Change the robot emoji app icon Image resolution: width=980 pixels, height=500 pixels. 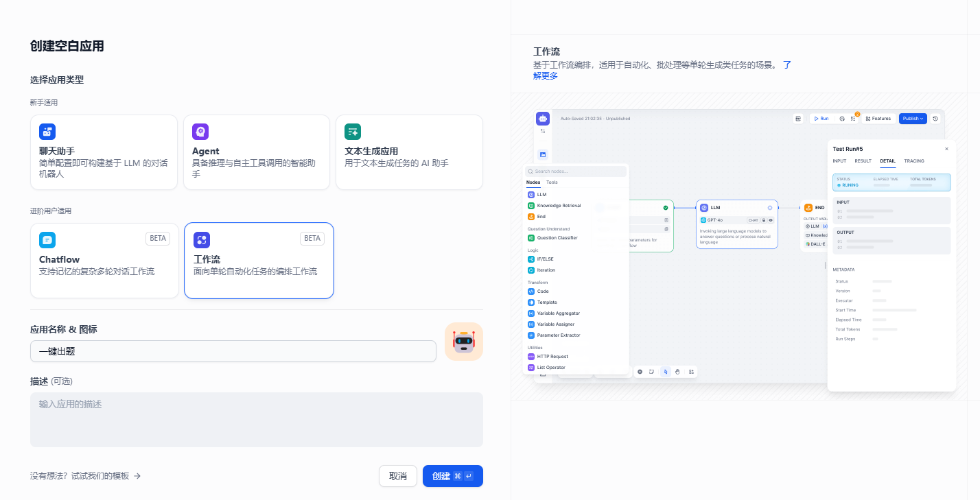(x=464, y=342)
